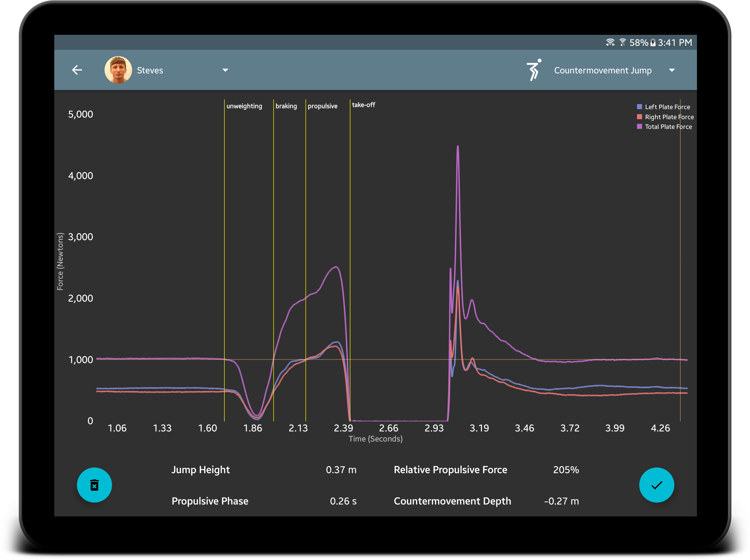Tap the Right Plate Force legend text
The width and height of the screenshot is (750, 560).
(669, 117)
